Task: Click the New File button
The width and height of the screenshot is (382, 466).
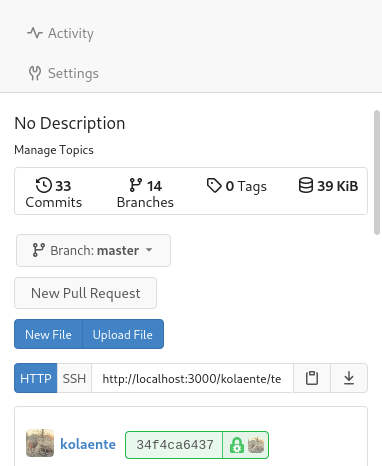Action: coord(48,334)
